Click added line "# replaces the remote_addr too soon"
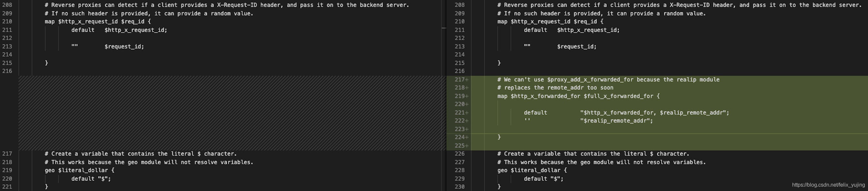Image resolution: width=868 pixels, height=191 pixels. pyautogui.click(x=555, y=87)
